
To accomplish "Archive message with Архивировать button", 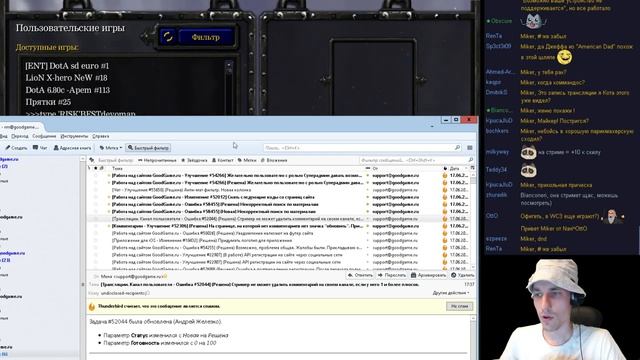I will point(429,276).
